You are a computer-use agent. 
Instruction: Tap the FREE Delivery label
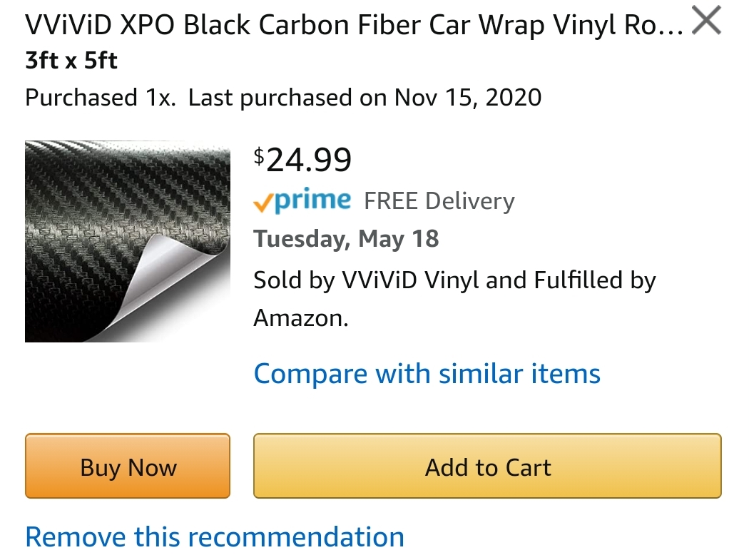pyautogui.click(x=439, y=201)
